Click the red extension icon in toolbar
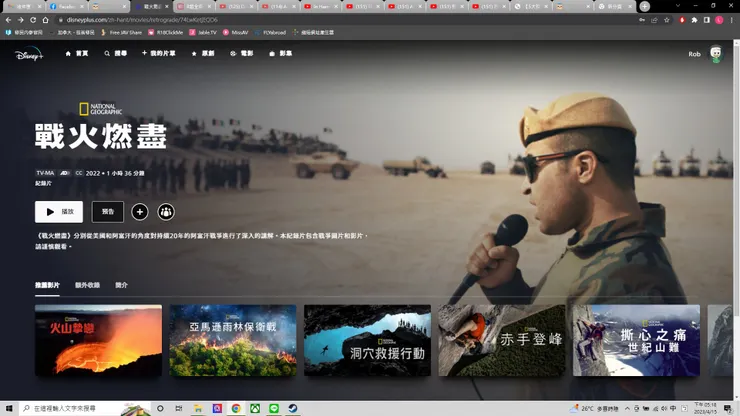 [x=682, y=20]
